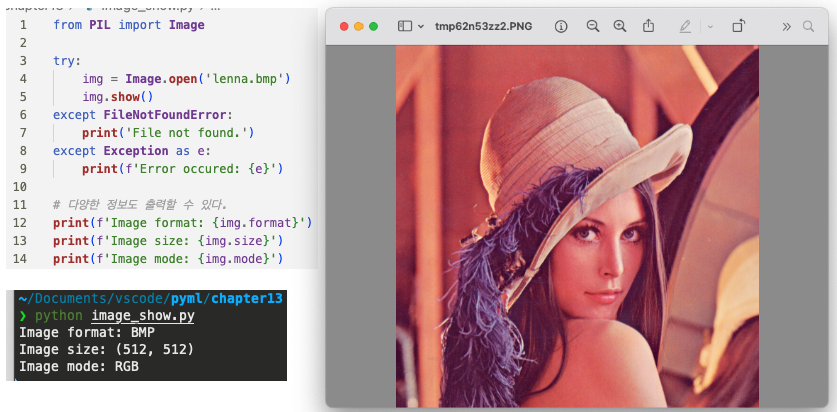Minimize Preview with the yellow button
This screenshot has width=837, height=412.
tap(360, 26)
